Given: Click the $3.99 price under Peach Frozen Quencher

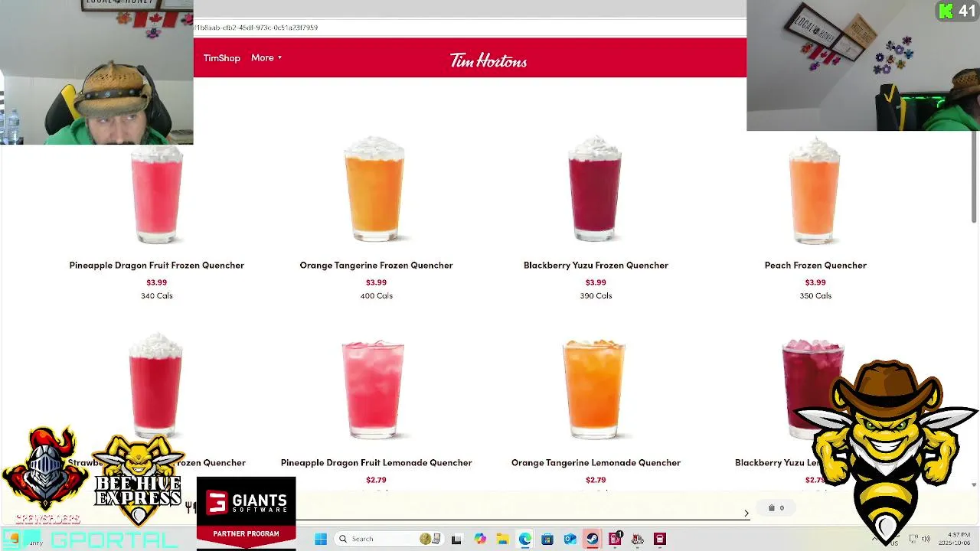Looking at the screenshot, I should [815, 282].
